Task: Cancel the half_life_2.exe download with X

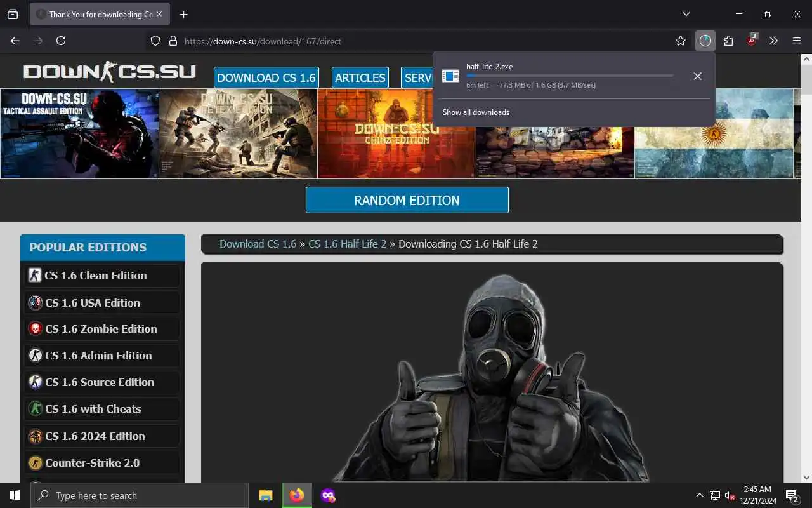Action: (697, 76)
